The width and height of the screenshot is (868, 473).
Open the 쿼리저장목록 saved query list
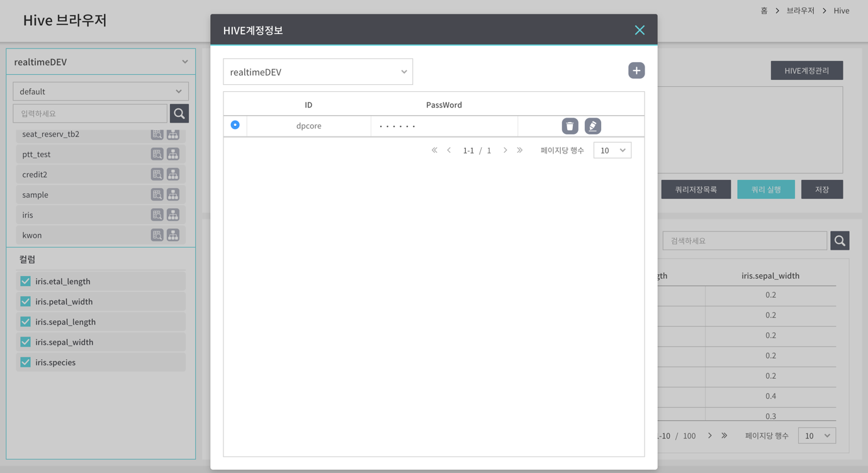[x=696, y=189]
